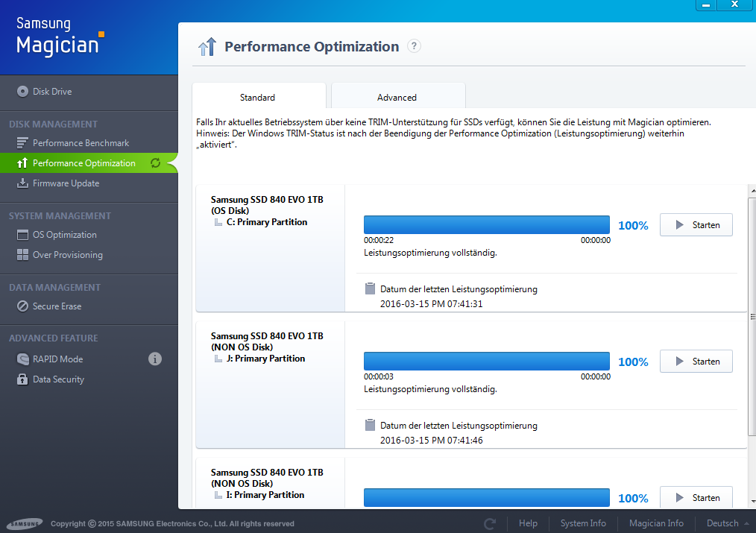Click the Over Provisioning grid icon
The width and height of the screenshot is (756, 533).
tap(22, 255)
